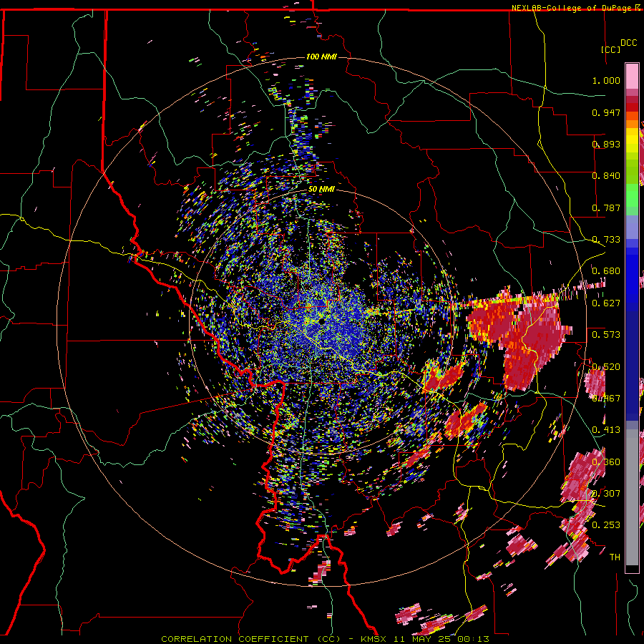Click the 00:13 timestamp in the caption
This screenshot has width=644, height=644.
[x=472, y=639]
